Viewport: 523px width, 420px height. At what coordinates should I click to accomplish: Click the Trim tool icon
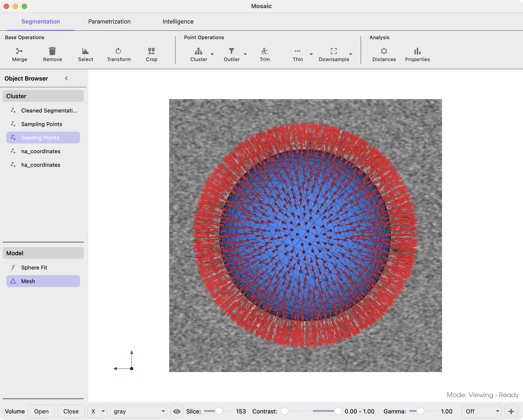264,51
